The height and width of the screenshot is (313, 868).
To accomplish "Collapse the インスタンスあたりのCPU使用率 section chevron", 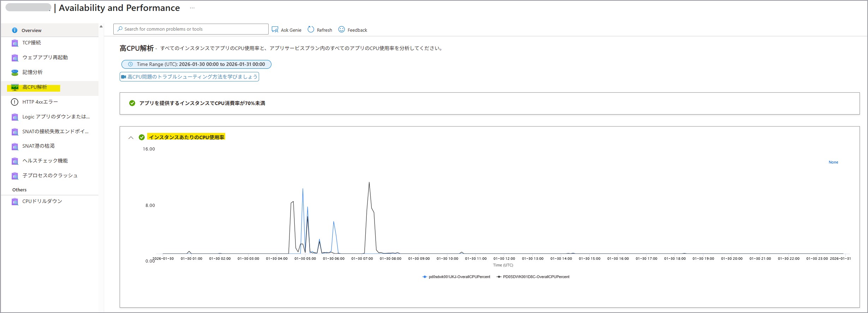I will pyautogui.click(x=131, y=137).
